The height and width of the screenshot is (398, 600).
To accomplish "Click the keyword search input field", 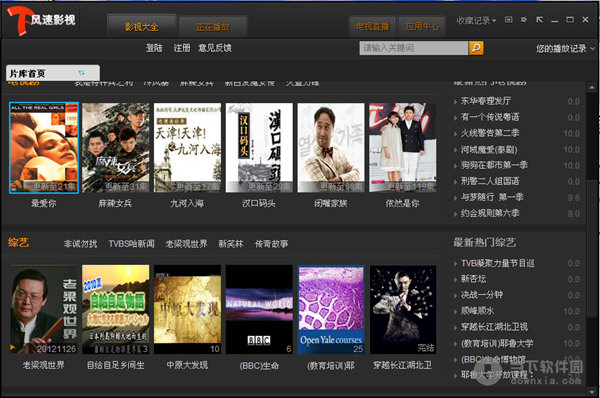I will point(414,48).
